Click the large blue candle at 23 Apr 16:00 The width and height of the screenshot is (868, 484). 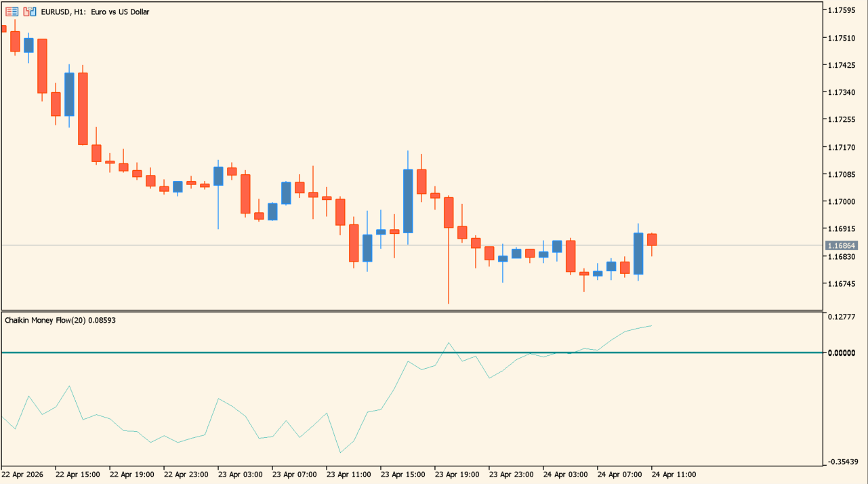(x=408, y=201)
